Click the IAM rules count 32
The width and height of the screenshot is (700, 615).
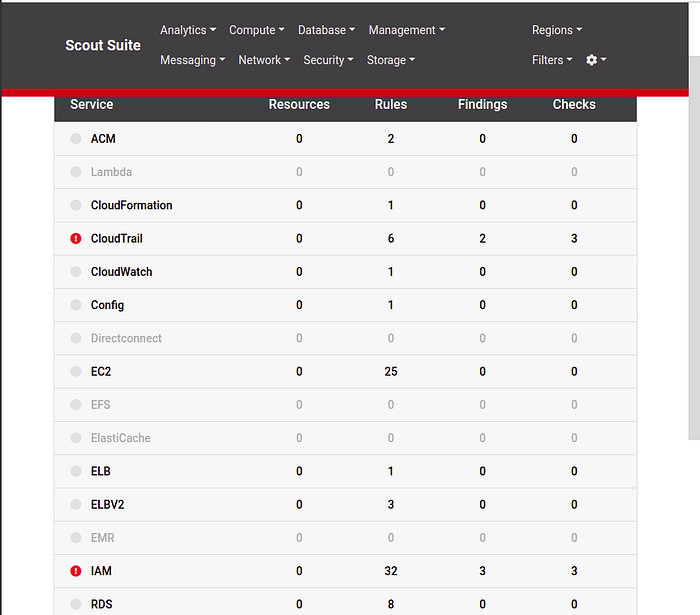pos(391,571)
